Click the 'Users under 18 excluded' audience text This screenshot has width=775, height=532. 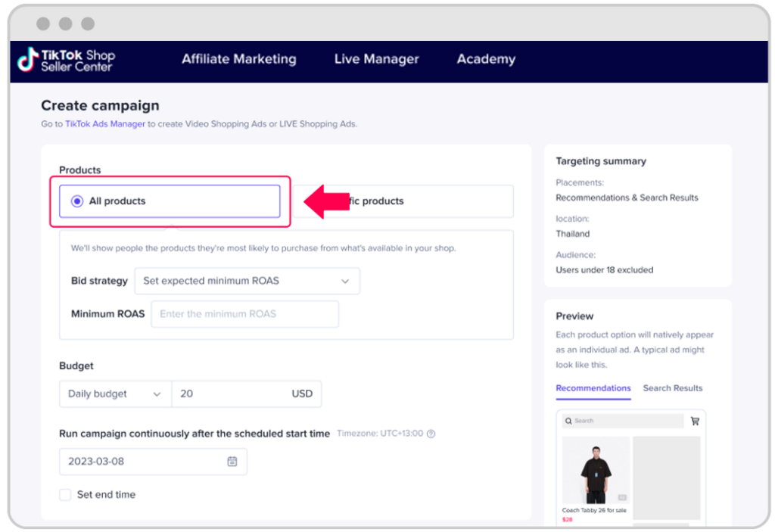pos(604,270)
